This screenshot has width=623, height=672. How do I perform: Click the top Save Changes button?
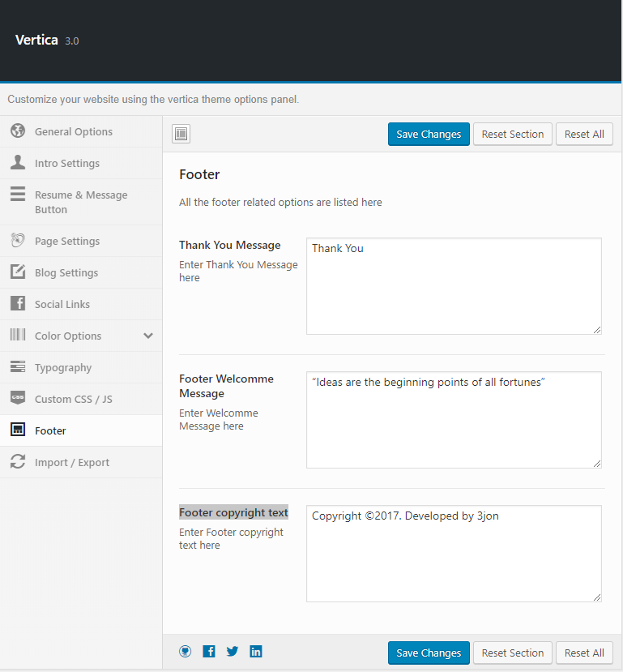pyautogui.click(x=429, y=134)
